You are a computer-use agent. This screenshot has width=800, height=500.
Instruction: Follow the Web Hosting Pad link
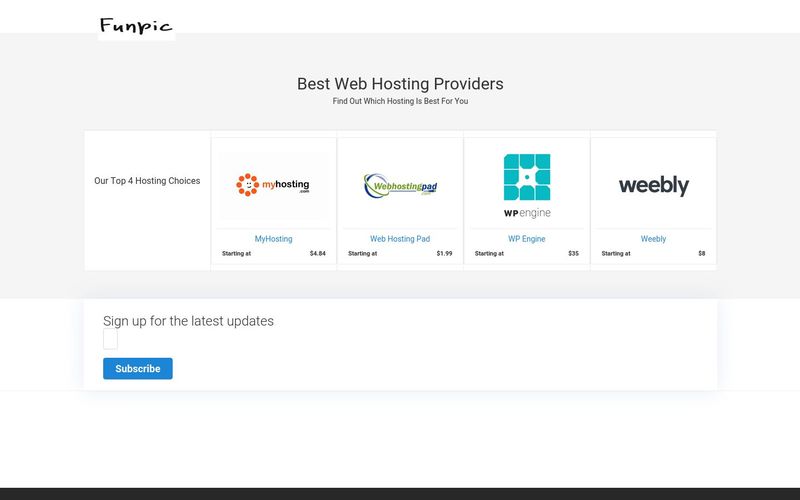(x=400, y=239)
